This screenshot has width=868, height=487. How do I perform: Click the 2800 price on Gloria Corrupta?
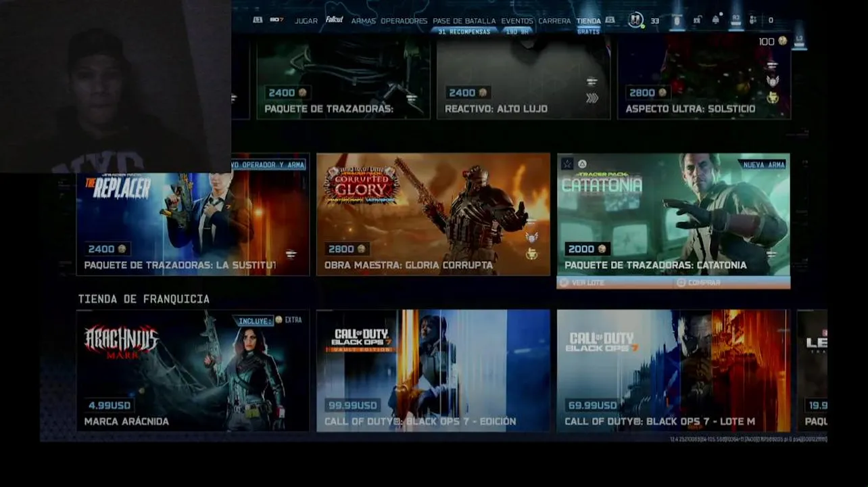click(347, 249)
